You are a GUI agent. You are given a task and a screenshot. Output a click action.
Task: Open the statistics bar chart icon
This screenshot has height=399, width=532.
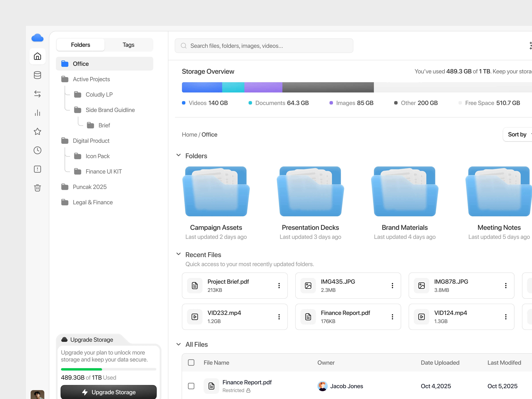pos(37,113)
